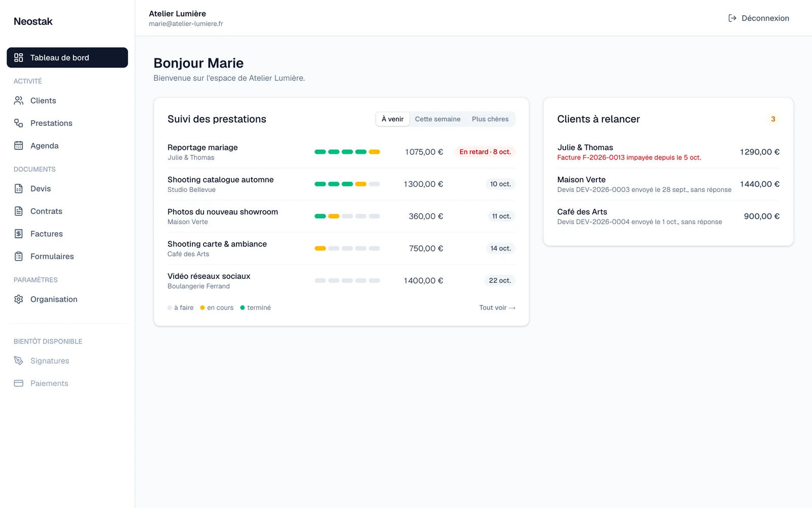This screenshot has width=812, height=508.
Task: Open Shooting catalogue automne prestation
Action: coord(341,184)
